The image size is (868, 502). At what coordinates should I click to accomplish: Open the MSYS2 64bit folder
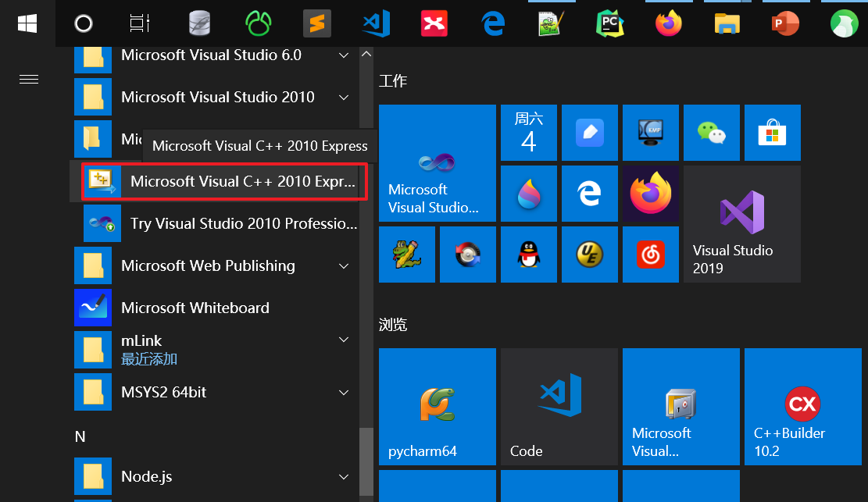tap(216, 392)
